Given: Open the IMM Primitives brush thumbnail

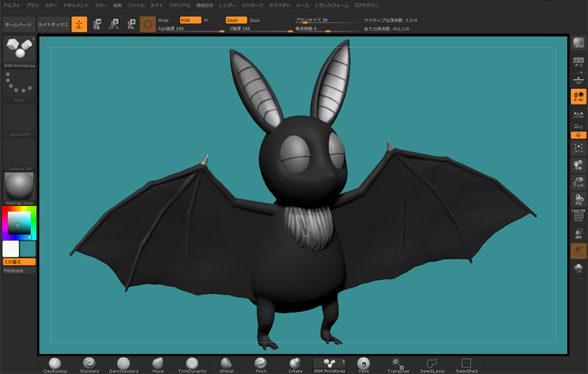Looking at the screenshot, I should tap(19, 51).
